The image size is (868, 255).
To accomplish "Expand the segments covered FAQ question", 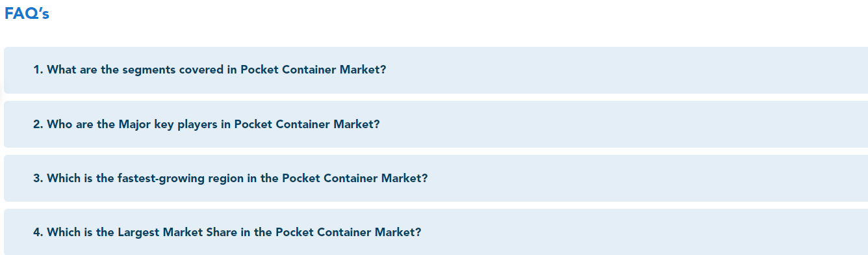I will pos(436,70).
